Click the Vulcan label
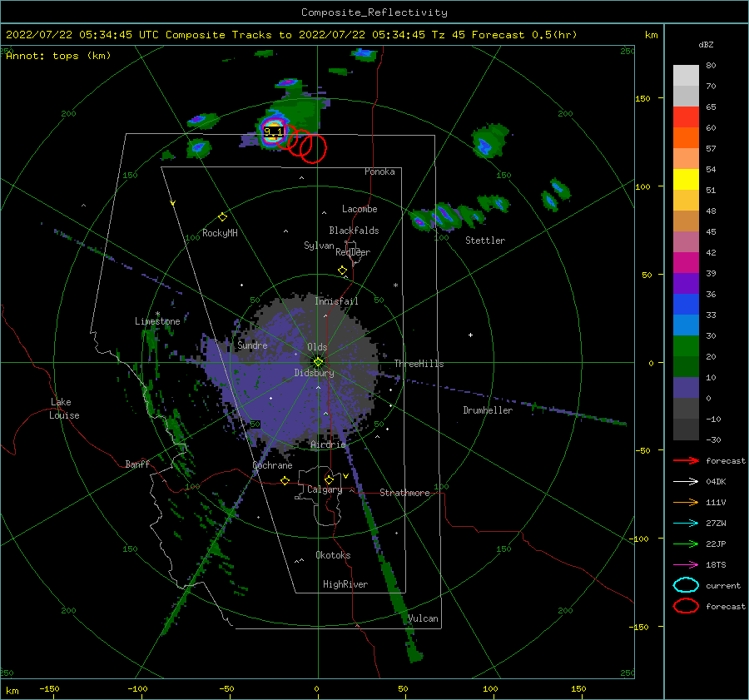The width and height of the screenshot is (749, 700). (423, 618)
